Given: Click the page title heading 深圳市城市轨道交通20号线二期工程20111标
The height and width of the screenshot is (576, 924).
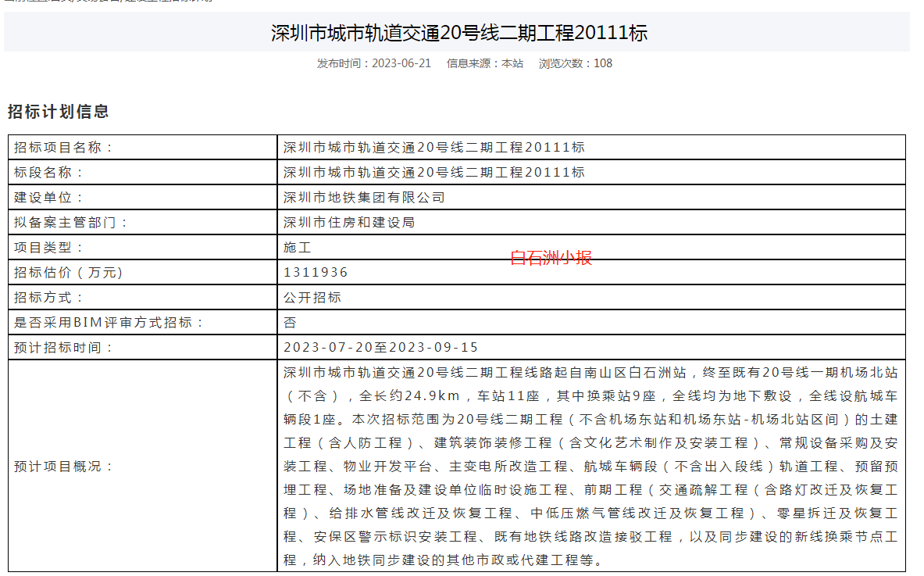Looking at the screenshot, I should [x=459, y=33].
